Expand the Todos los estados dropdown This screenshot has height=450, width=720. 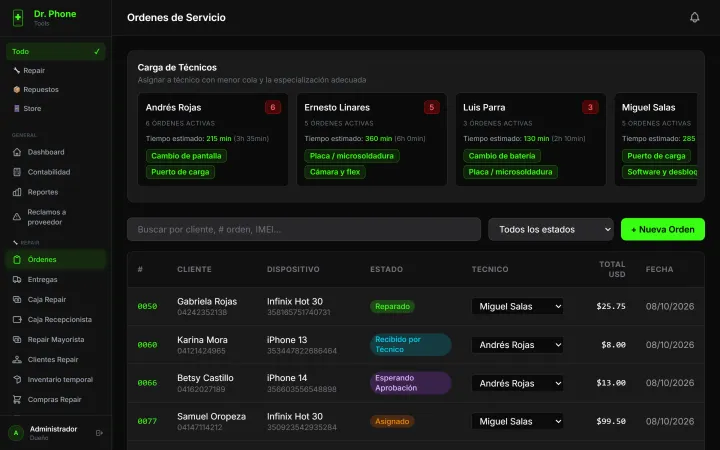coord(551,230)
